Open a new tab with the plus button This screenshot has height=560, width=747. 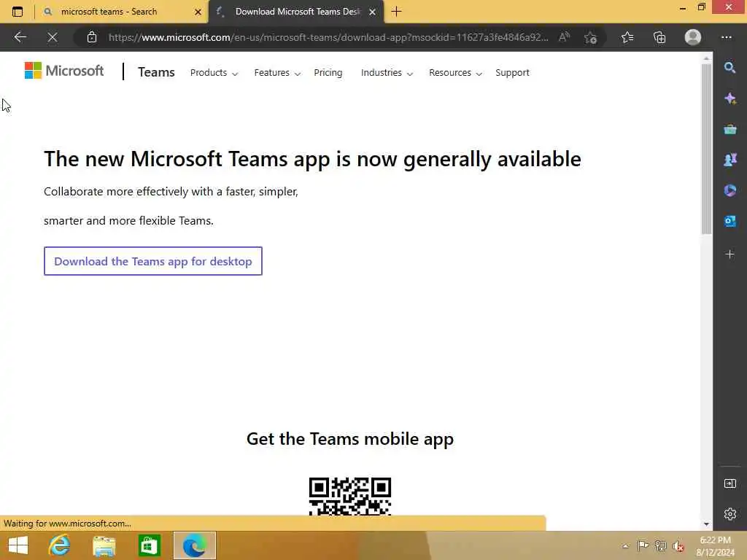tap(396, 12)
